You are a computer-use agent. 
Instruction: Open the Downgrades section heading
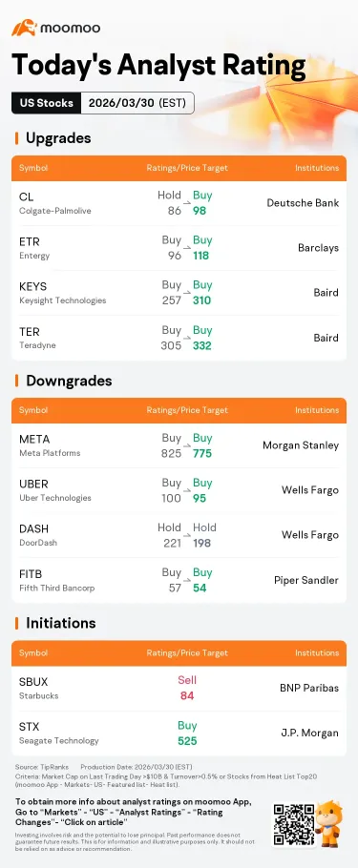pyautogui.click(x=63, y=381)
